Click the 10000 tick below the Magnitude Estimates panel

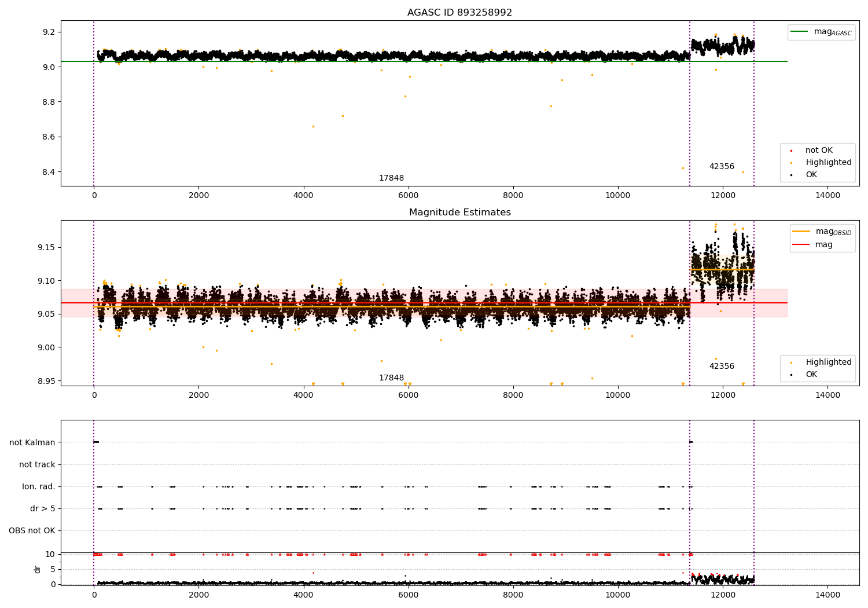(x=618, y=395)
